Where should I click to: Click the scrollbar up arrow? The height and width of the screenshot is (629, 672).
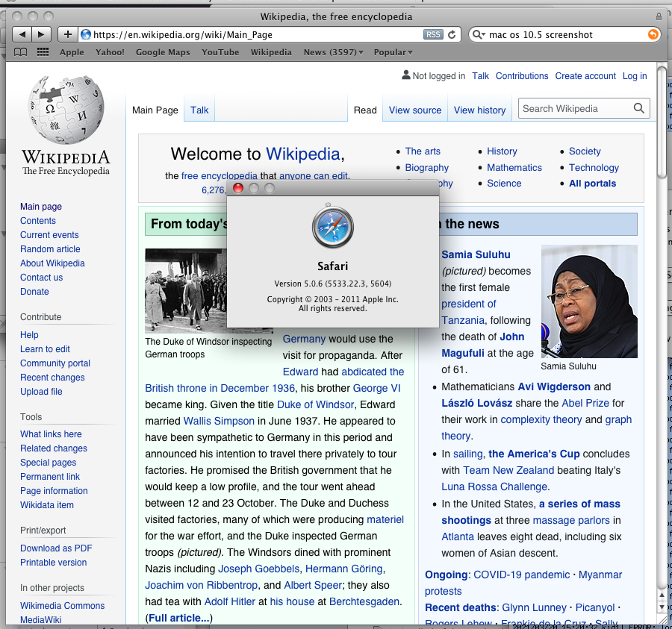click(x=662, y=595)
